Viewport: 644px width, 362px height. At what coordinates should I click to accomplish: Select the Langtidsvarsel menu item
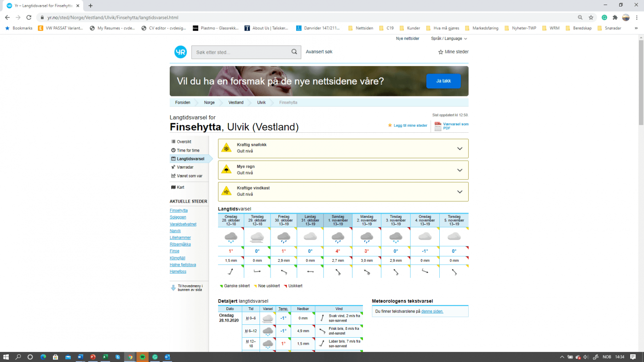(190, 158)
